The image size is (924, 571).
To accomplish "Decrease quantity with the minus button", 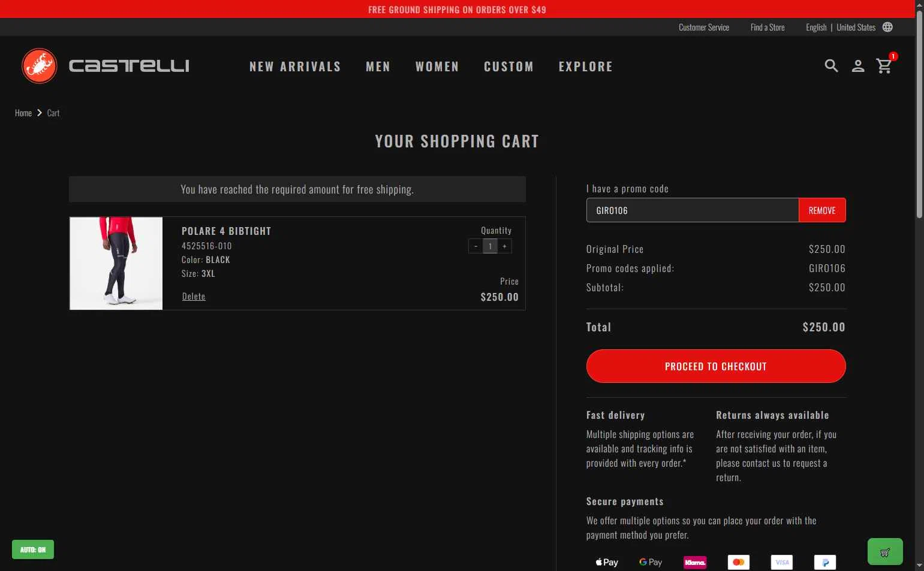I will 475,246.
